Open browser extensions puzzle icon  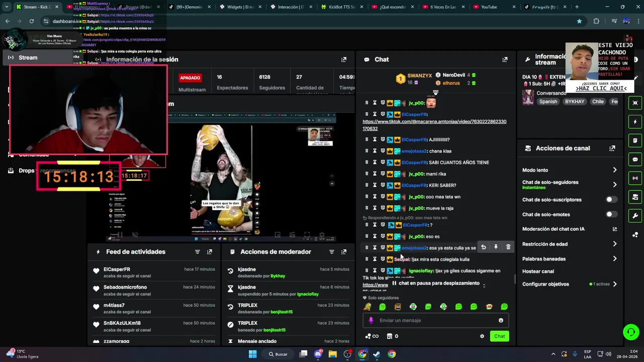click(596, 21)
